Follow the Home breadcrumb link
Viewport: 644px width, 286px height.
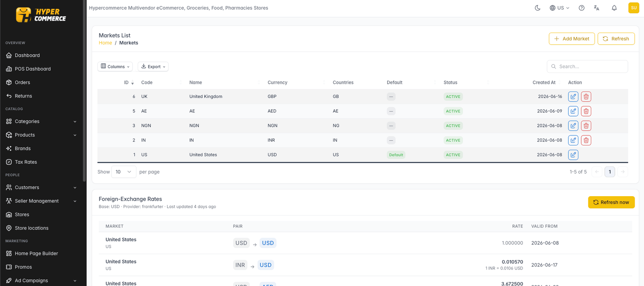(x=105, y=43)
